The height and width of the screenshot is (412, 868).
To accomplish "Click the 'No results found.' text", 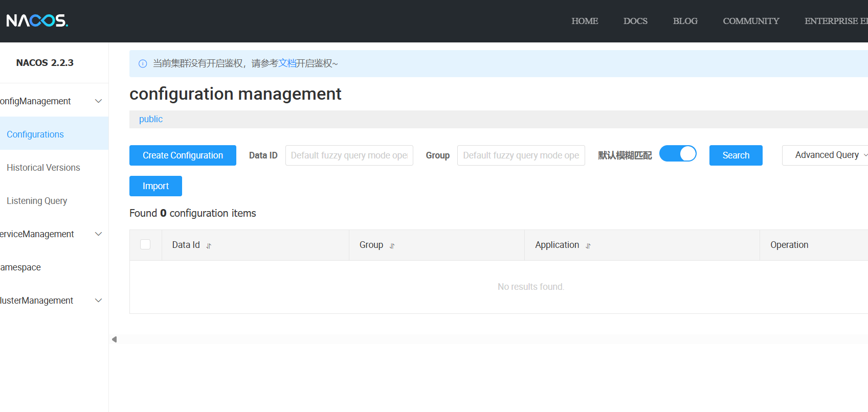I will pyautogui.click(x=531, y=287).
